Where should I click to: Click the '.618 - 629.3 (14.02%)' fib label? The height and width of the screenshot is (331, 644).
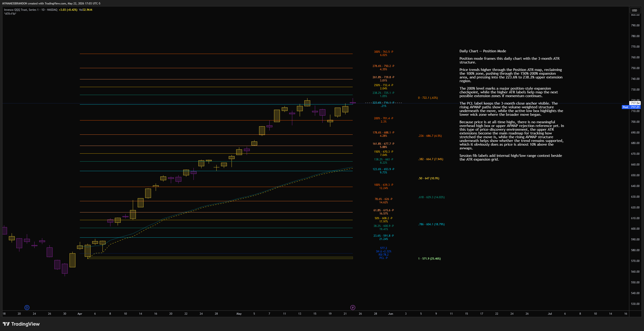click(x=431, y=197)
